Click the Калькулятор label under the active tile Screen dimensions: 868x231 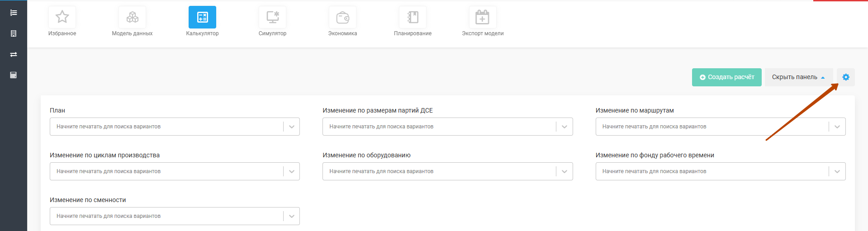pyautogui.click(x=202, y=33)
